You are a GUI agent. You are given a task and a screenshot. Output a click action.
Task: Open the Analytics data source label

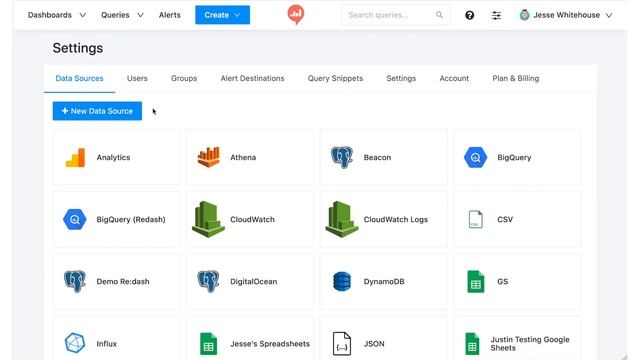[x=113, y=158]
